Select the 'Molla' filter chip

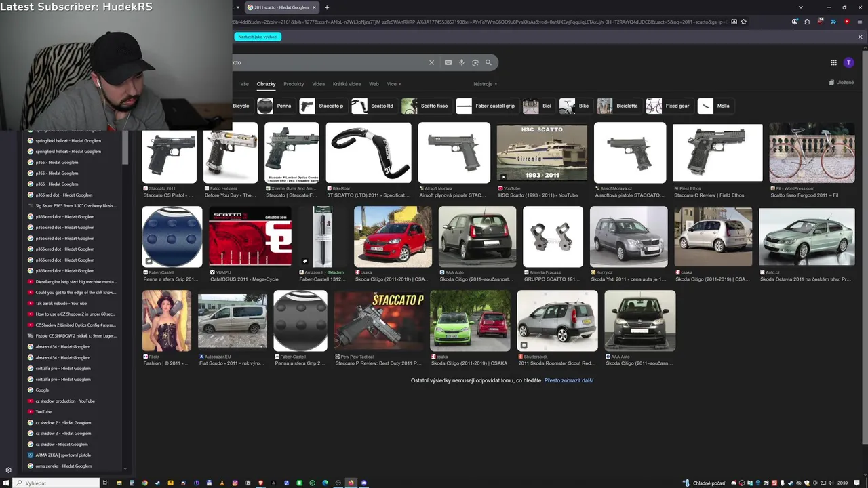point(715,106)
